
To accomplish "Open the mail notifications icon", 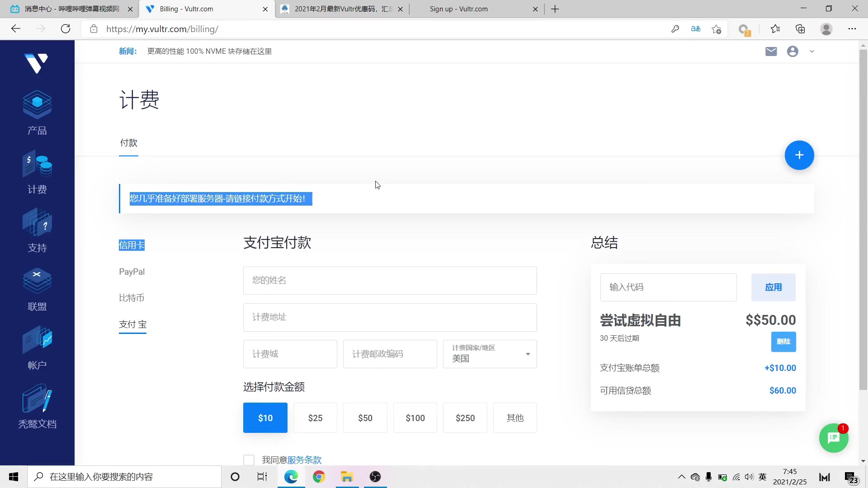I will (x=771, y=52).
